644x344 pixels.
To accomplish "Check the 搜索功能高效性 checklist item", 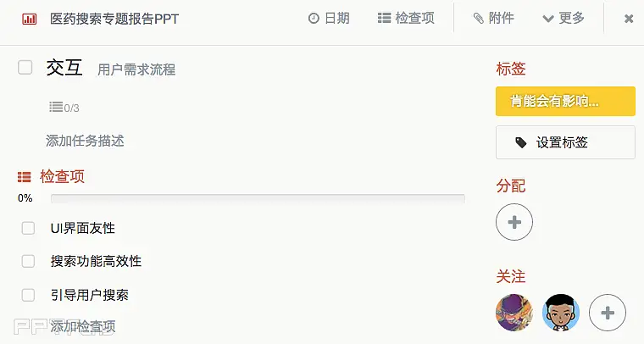I will click(x=28, y=261).
